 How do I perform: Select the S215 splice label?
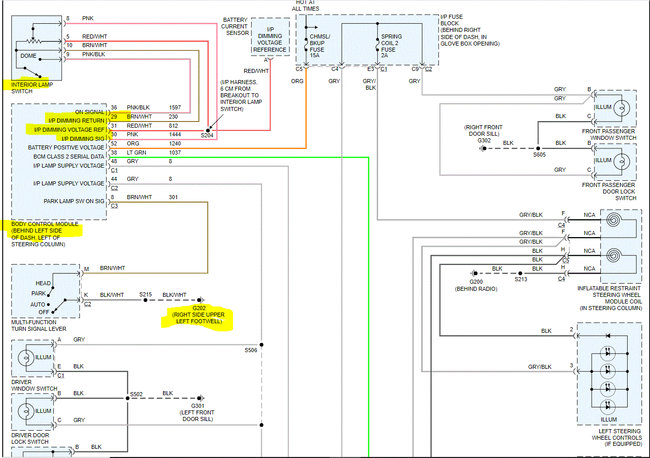(x=146, y=294)
